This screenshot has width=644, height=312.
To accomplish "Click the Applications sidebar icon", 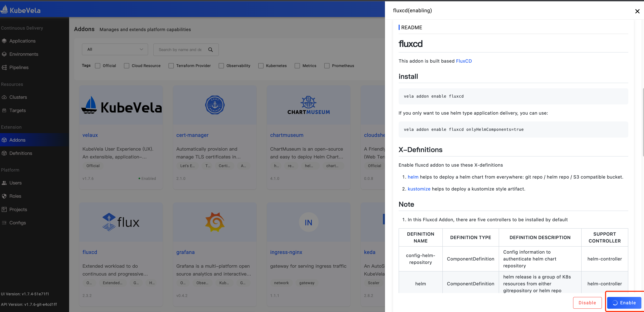I will (4, 41).
